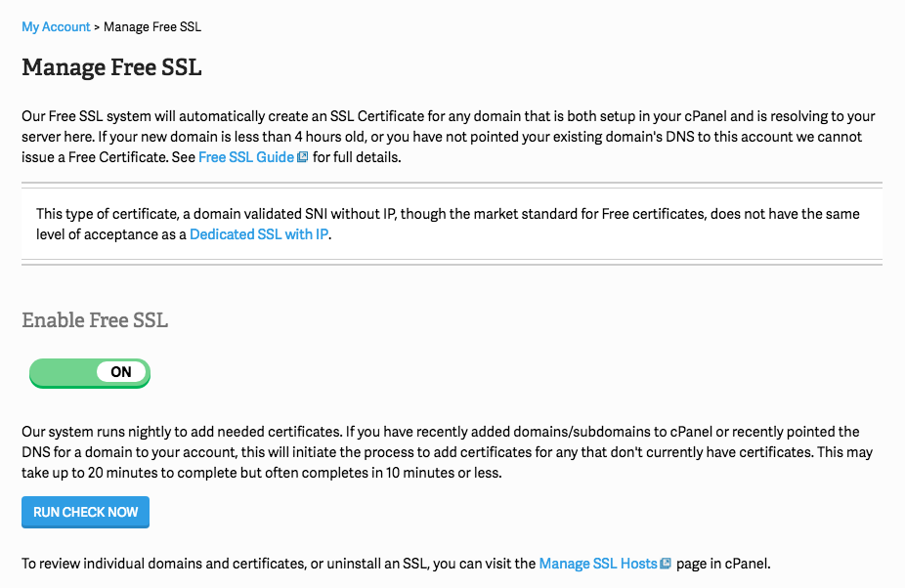The image size is (905, 588).
Task: Click the divider line above the notice
Action: click(x=452, y=184)
